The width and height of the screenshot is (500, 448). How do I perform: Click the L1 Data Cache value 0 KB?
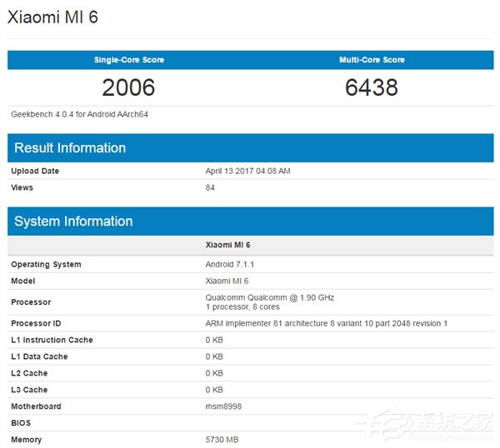214,356
